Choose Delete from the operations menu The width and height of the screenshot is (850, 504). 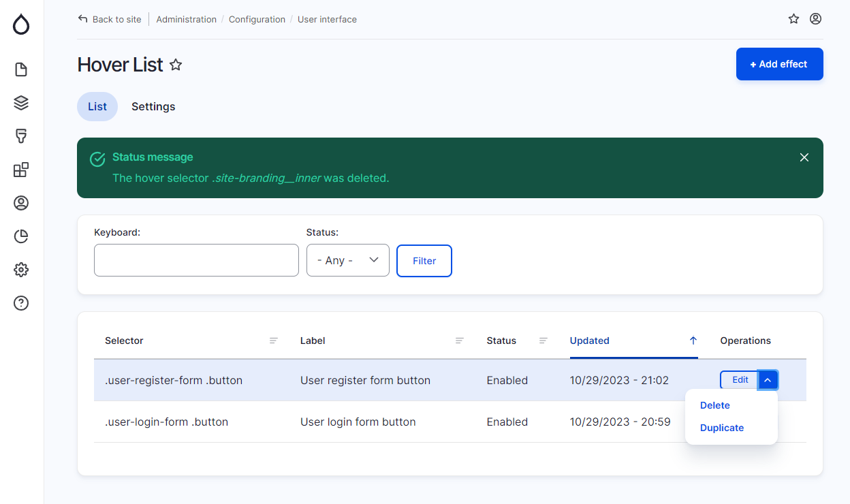coord(714,405)
